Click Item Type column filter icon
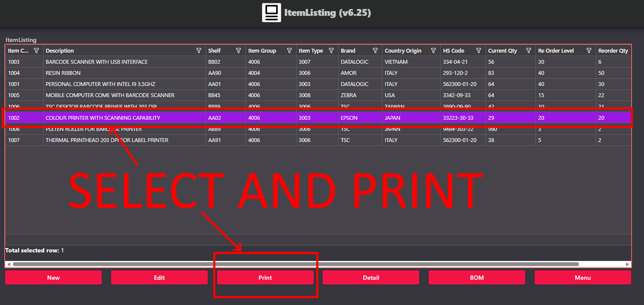The width and height of the screenshot is (644, 305). [x=331, y=50]
